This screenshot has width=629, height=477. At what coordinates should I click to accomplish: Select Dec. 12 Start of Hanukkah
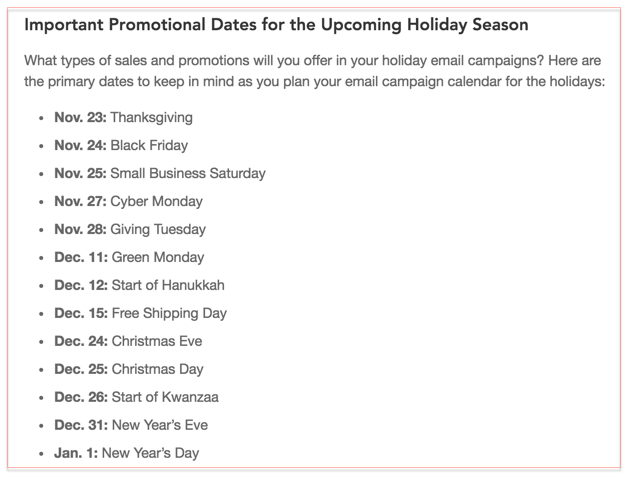point(140,285)
